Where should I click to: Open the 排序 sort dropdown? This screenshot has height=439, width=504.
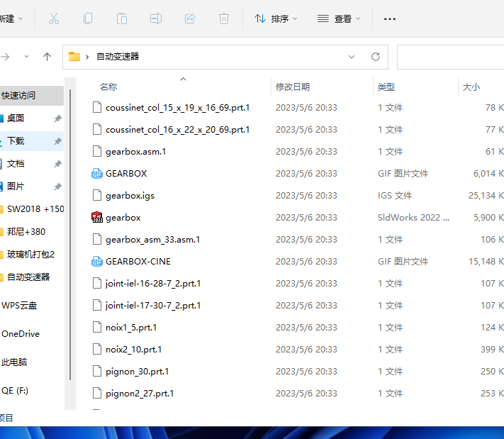pos(276,18)
